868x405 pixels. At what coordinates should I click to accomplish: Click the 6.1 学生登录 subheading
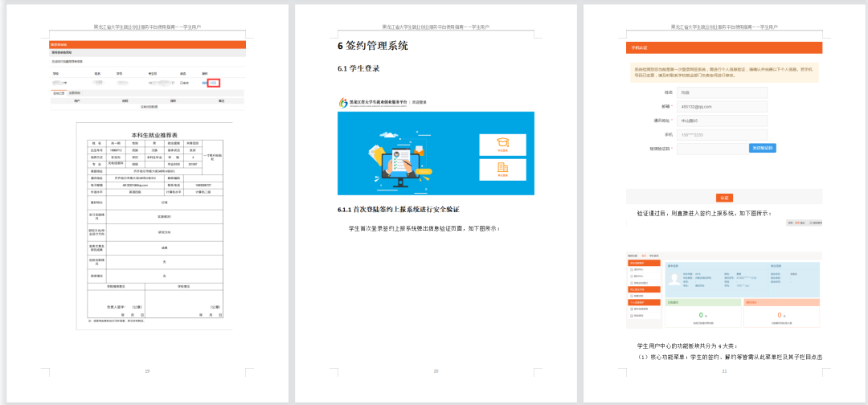pyautogui.click(x=358, y=68)
